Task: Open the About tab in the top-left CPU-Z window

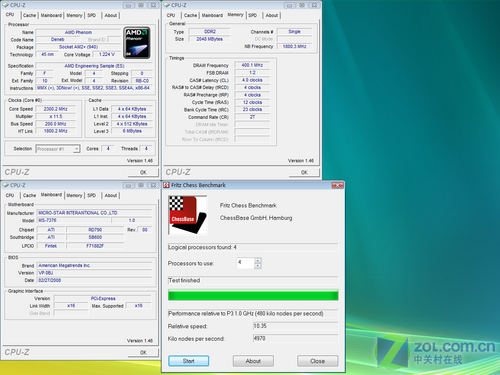Action: (x=111, y=15)
